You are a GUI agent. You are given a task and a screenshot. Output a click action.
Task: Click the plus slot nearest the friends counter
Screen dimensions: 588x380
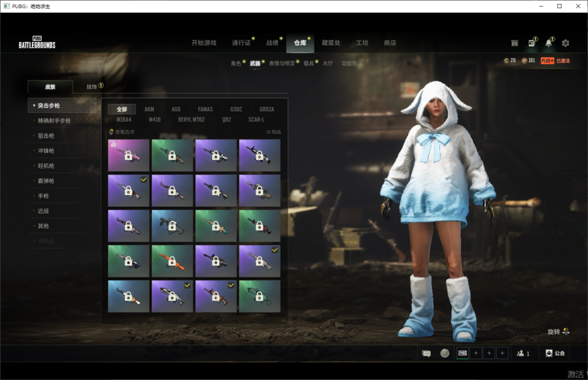[x=502, y=353]
